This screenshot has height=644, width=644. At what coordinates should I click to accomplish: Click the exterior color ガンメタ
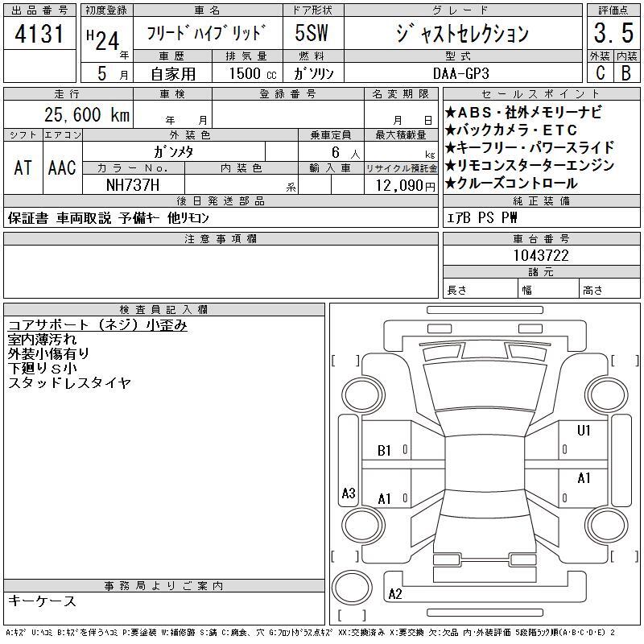(x=173, y=152)
